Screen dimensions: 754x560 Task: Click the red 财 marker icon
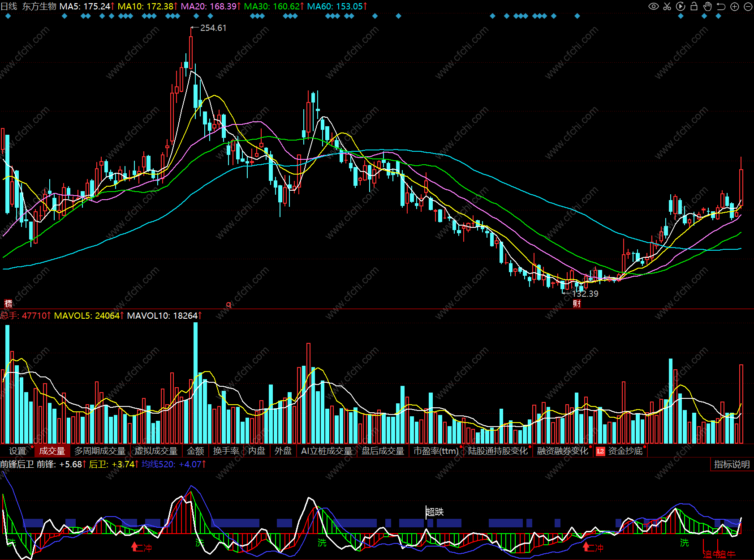[x=577, y=304]
